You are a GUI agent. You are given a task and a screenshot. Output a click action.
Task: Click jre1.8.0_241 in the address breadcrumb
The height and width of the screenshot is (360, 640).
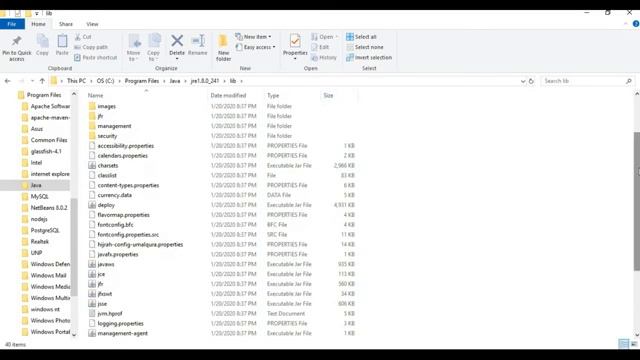(205, 81)
